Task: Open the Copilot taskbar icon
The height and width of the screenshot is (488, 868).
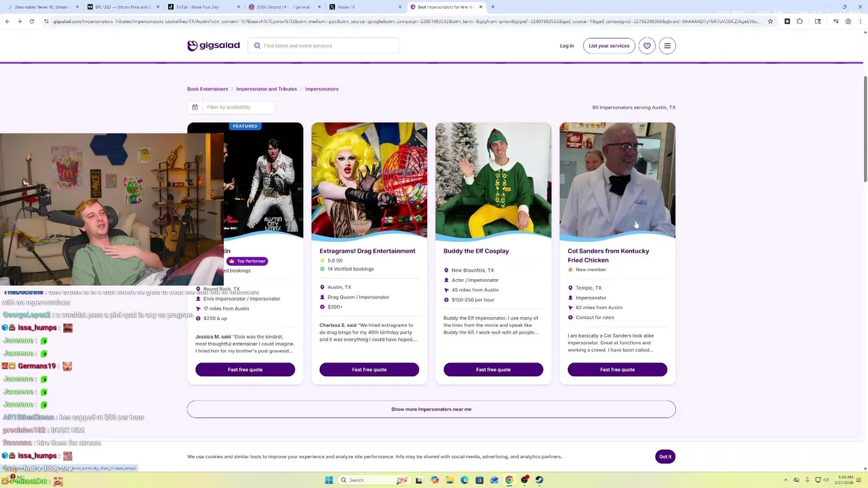Action: pos(435,480)
